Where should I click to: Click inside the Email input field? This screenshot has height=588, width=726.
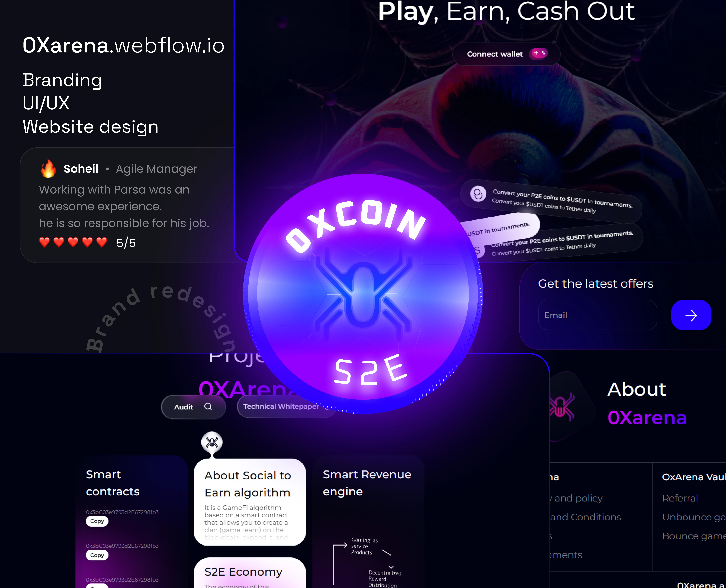597,315
